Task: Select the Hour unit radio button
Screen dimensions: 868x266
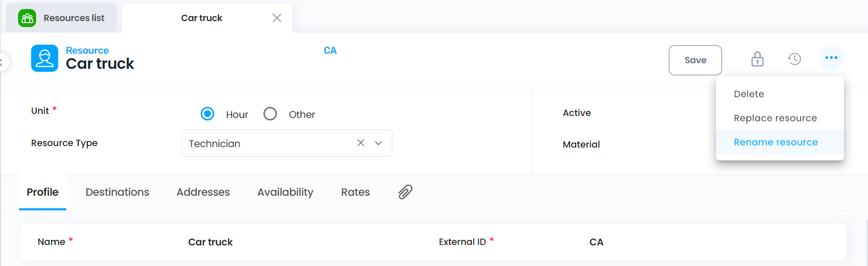Action: tap(207, 114)
